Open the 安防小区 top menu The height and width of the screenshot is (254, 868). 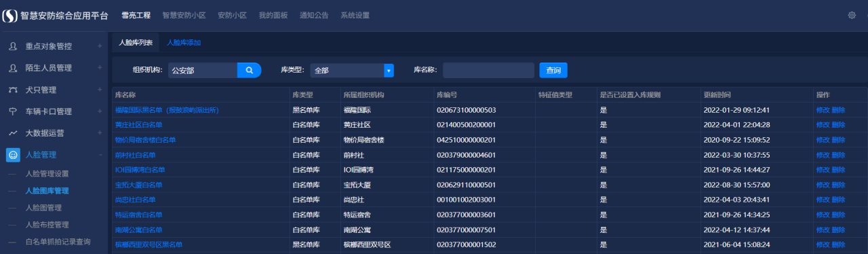click(232, 15)
